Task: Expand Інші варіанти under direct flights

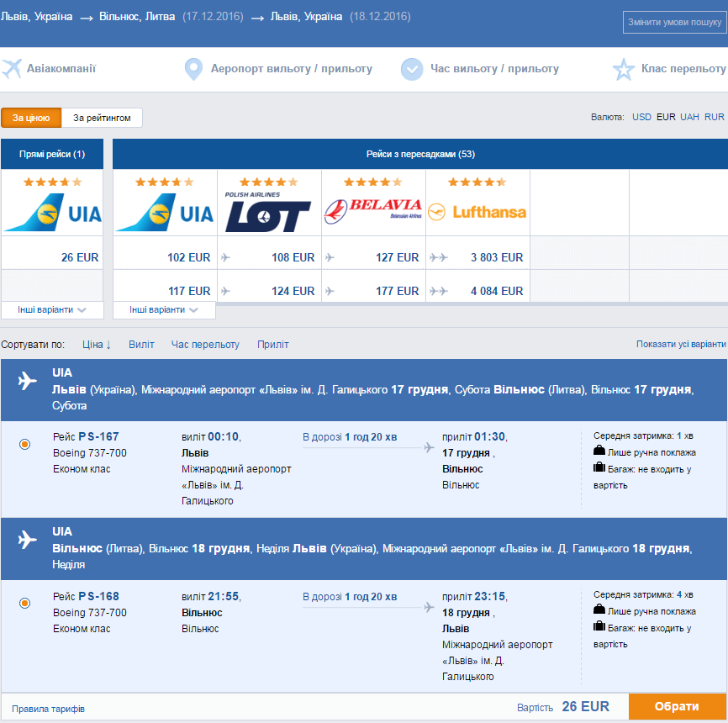Action: (x=52, y=309)
